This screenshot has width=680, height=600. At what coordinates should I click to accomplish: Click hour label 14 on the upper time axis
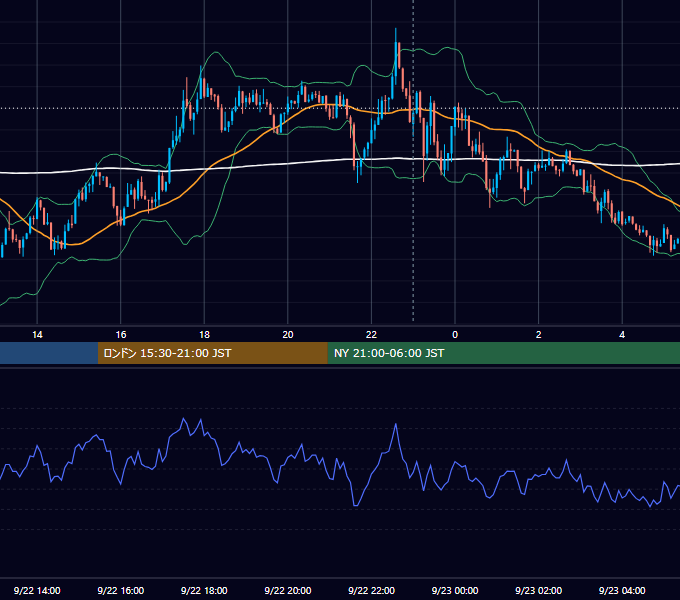point(37,335)
